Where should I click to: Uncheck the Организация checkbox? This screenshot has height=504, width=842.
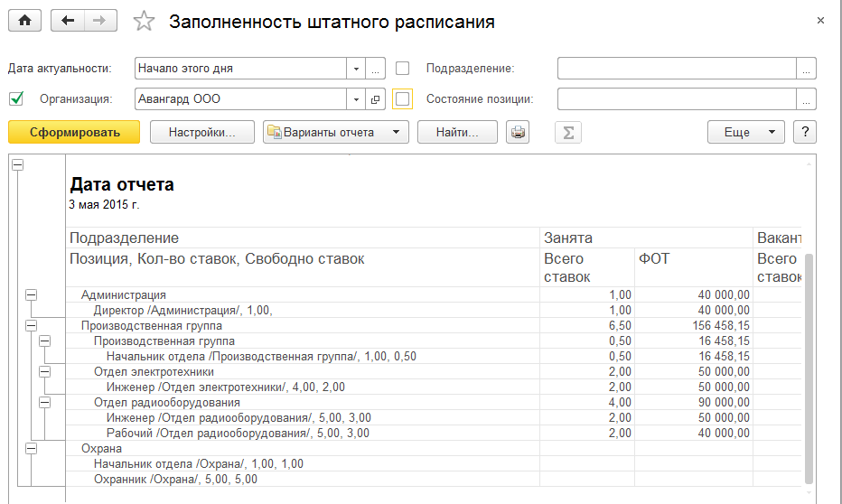(x=15, y=99)
